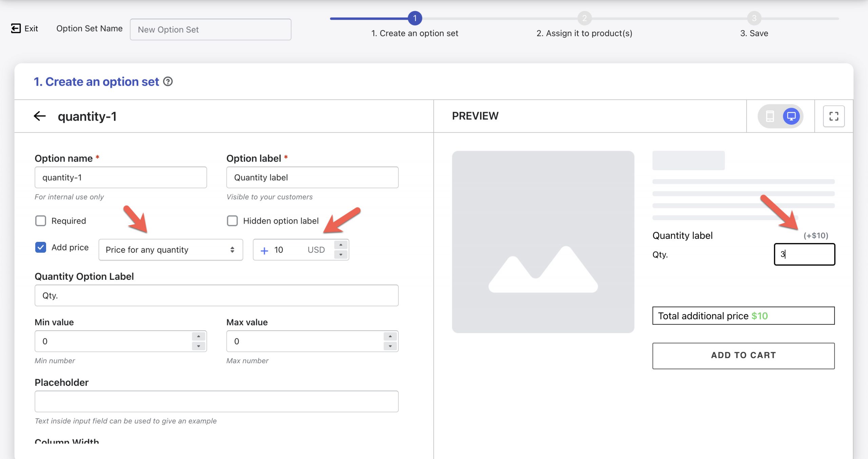
Task: Open the Option Set Name input field
Action: 210,29
